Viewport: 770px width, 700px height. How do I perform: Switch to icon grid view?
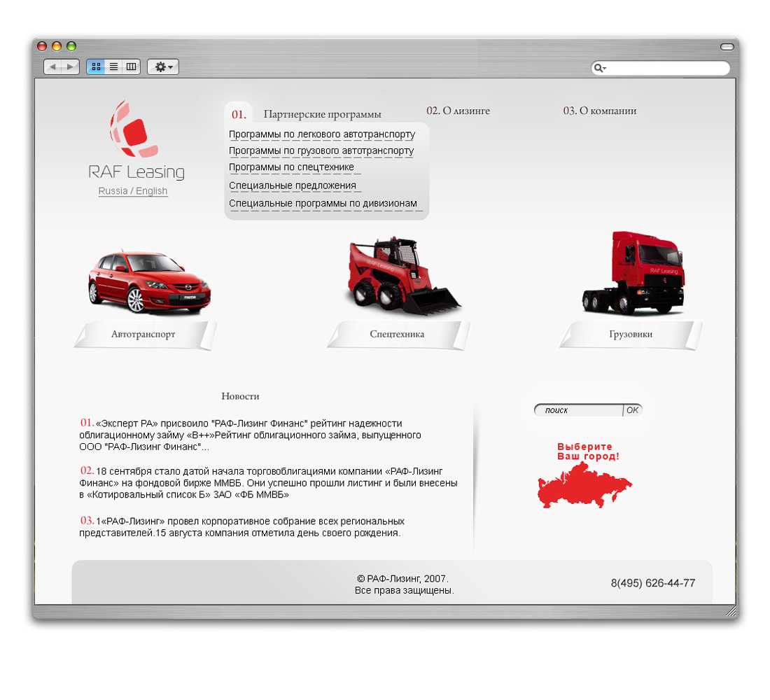coord(97,66)
